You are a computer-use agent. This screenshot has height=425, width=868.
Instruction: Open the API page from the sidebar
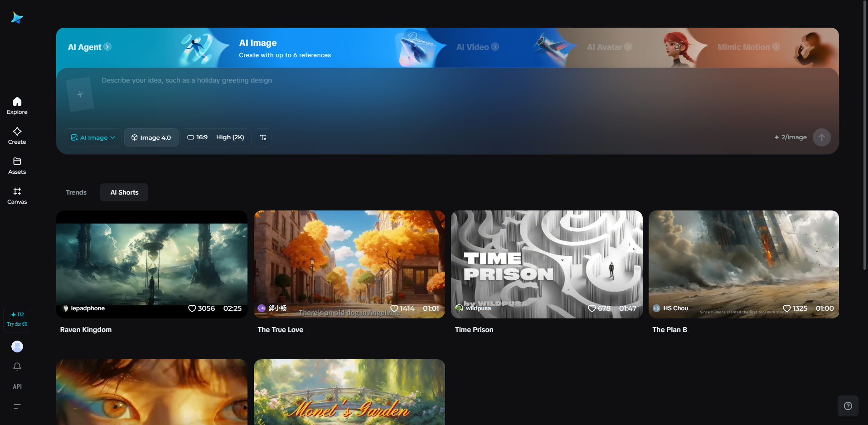point(17,386)
